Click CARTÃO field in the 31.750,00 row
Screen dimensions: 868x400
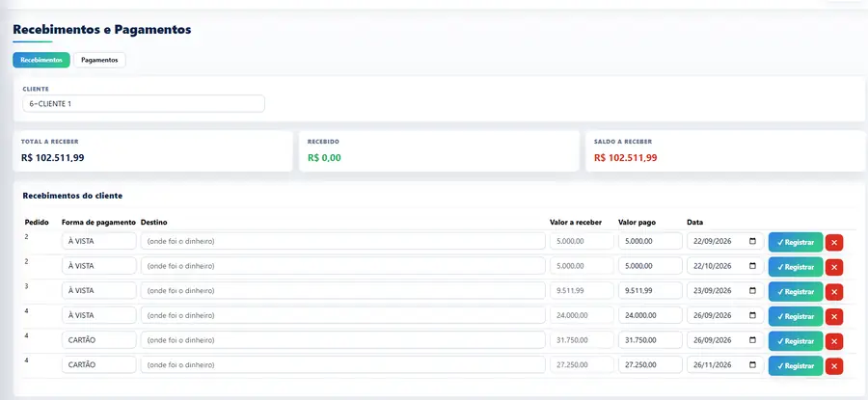coord(98,339)
